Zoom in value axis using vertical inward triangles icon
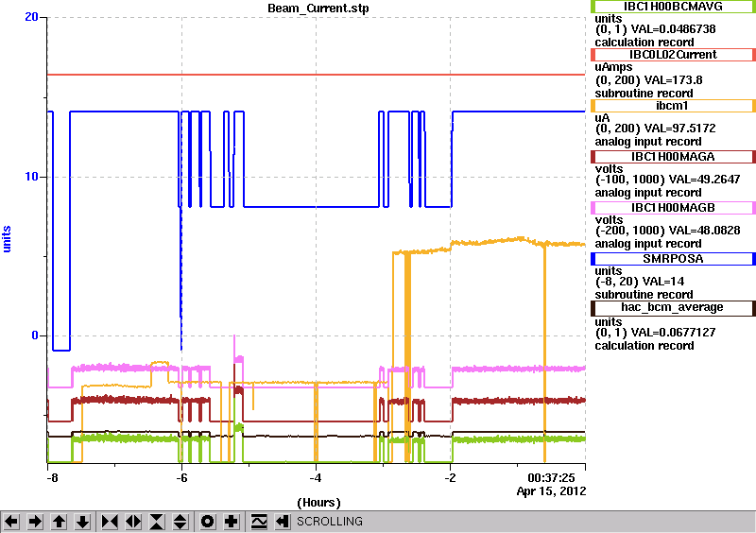The image size is (756, 533). (x=157, y=522)
